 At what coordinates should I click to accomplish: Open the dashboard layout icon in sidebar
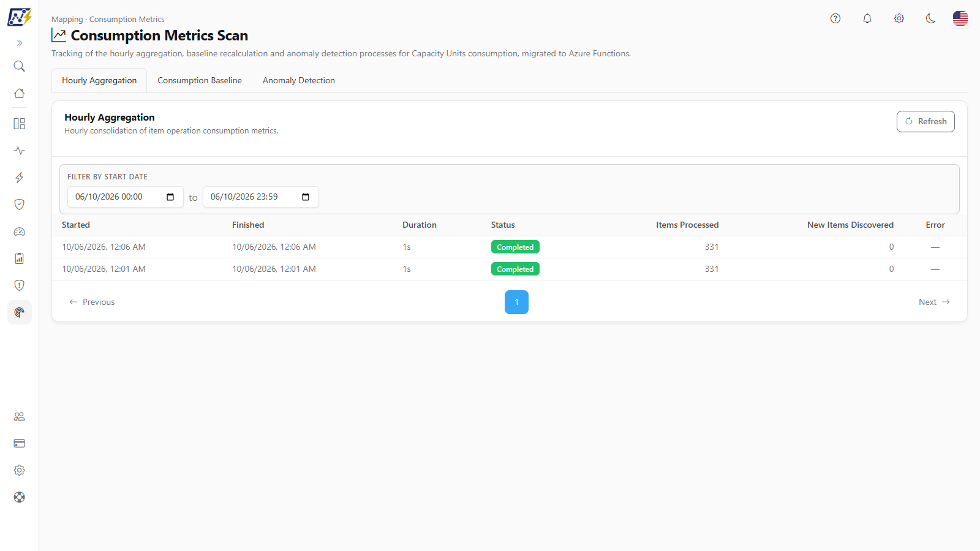click(x=20, y=124)
